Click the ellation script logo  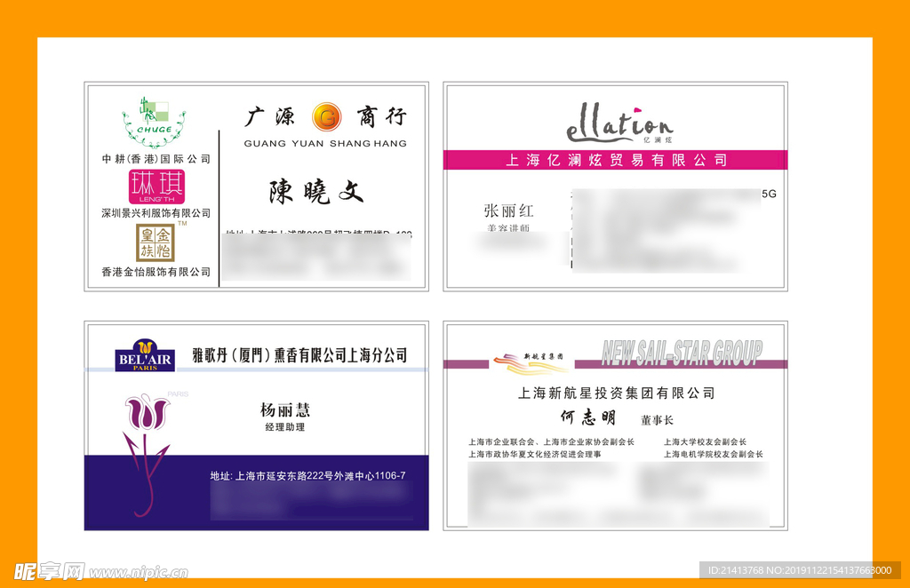click(619, 124)
